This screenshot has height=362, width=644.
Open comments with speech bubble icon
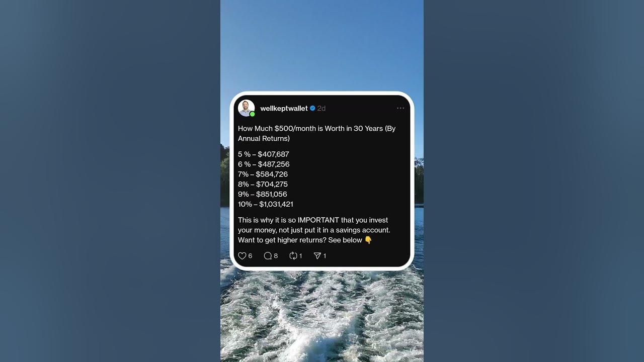pos(268,256)
